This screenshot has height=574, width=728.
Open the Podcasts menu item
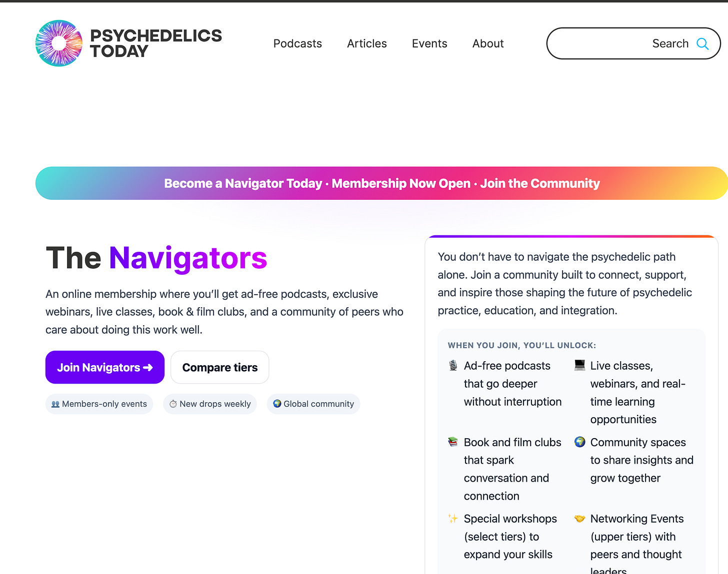coord(297,43)
